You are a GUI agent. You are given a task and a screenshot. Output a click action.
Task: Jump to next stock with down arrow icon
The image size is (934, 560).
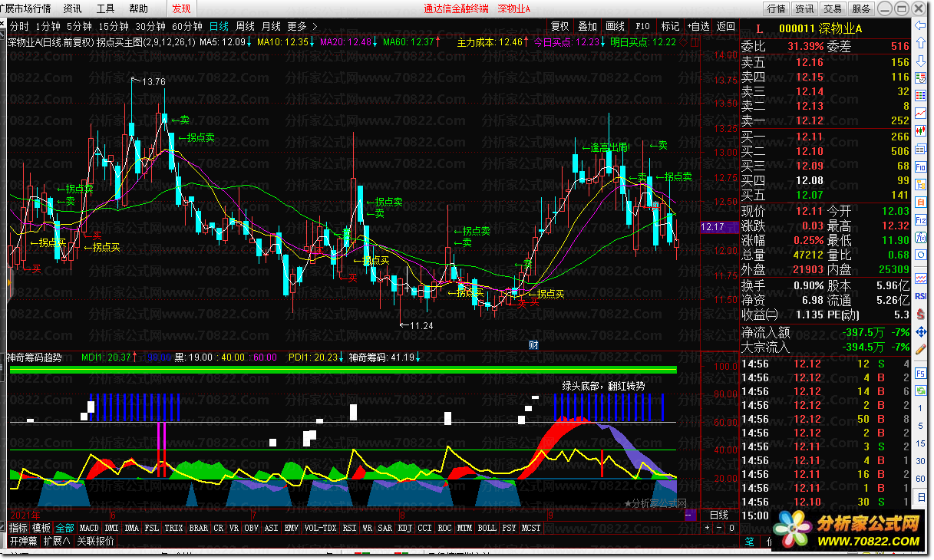pyautogui.click(x=920, y=61)
